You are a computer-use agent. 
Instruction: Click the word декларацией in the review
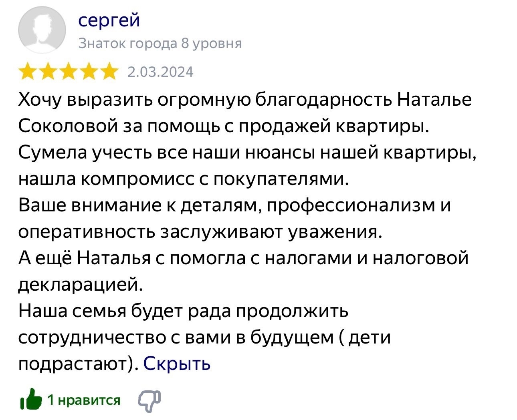tap(81, 285)
